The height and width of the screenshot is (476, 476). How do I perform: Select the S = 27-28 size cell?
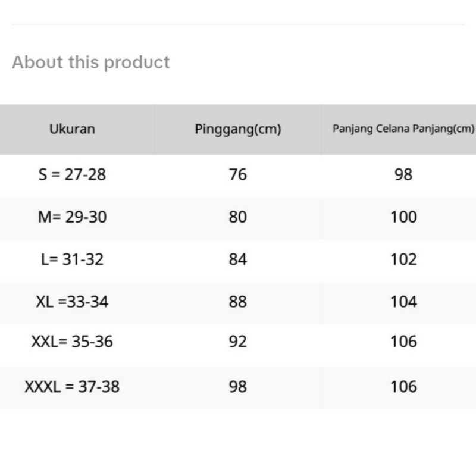pos(72,175)
